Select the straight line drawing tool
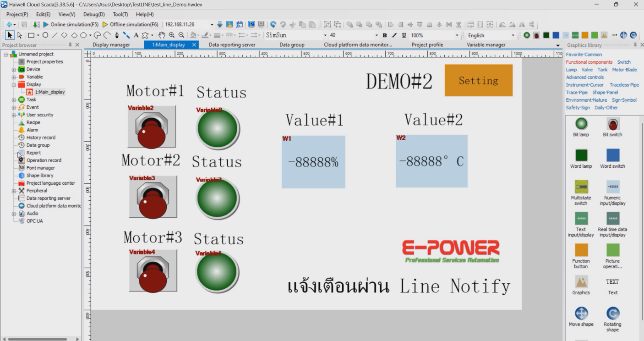Image resolution: width=644 pixels, height=341 pixels. (x=55, y=35)
